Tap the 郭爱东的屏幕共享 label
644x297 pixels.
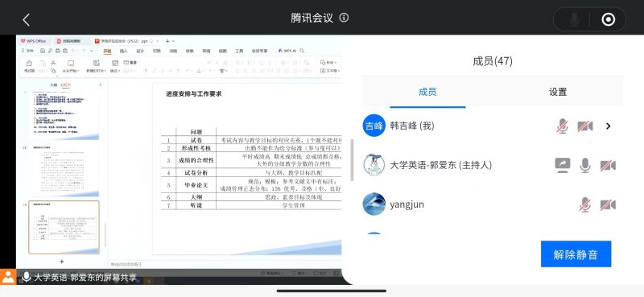[85, 278]
